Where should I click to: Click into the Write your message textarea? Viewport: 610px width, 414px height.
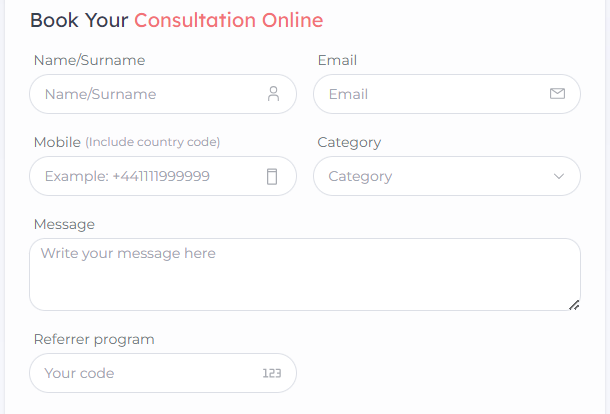305,275
